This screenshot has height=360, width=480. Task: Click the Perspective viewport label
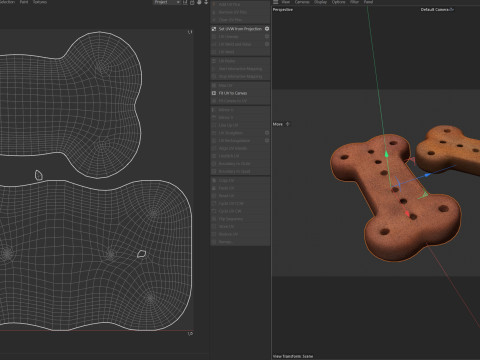click(x=283, y=10)
